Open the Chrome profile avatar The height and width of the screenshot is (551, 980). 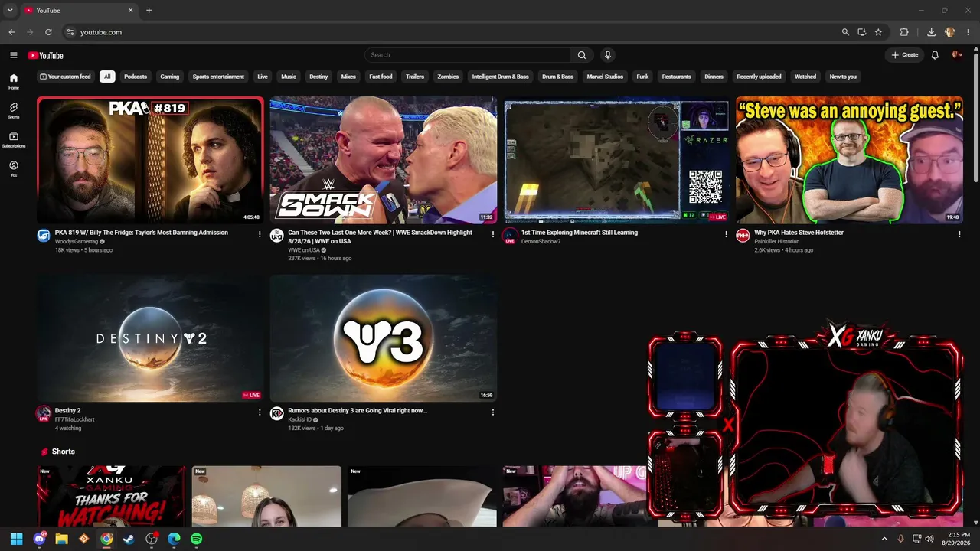pos(950,32)
